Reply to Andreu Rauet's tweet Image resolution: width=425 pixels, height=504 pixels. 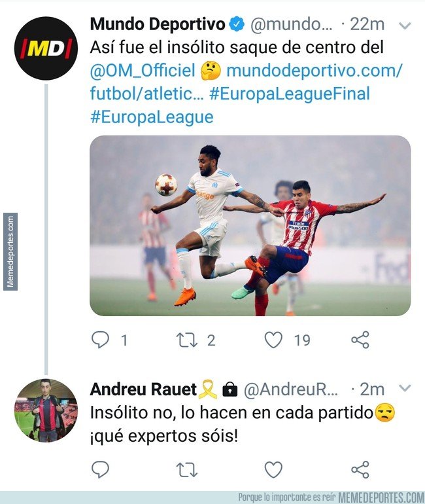101,469
